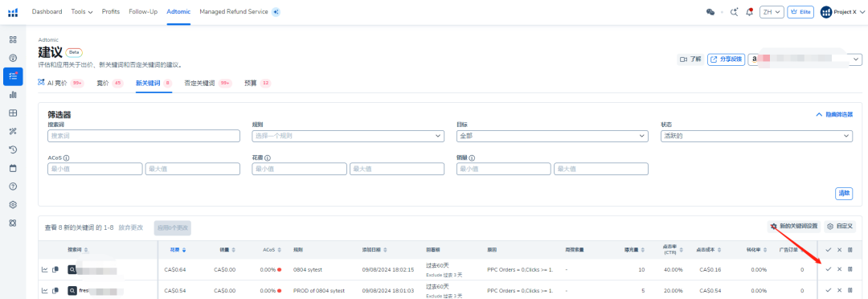The width and height of the screenshot is (868, 299).
Task: Open Follow-Up in top navigation
Action: click(x=143, y=11)
